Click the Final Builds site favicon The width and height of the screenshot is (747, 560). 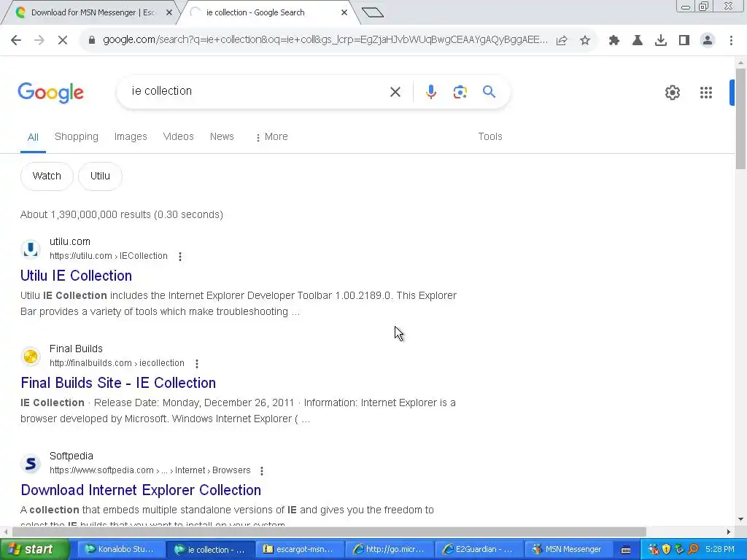(31, 356)
